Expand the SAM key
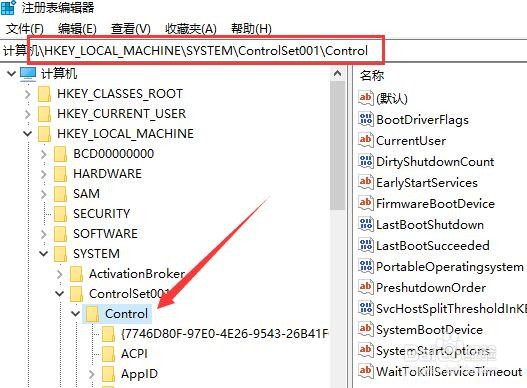Viewport: 527px width, 388px height. pyautogui.click(x=43, y=194)
